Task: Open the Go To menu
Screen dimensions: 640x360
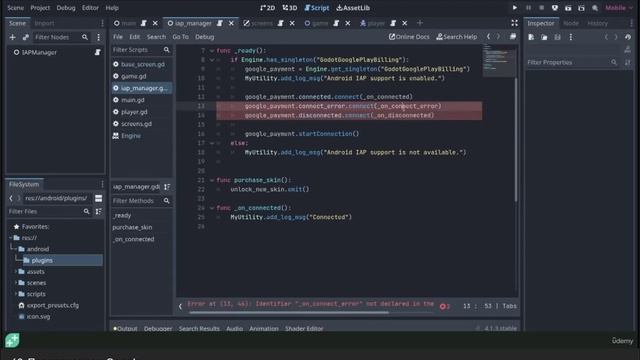Action: [180, 37]
